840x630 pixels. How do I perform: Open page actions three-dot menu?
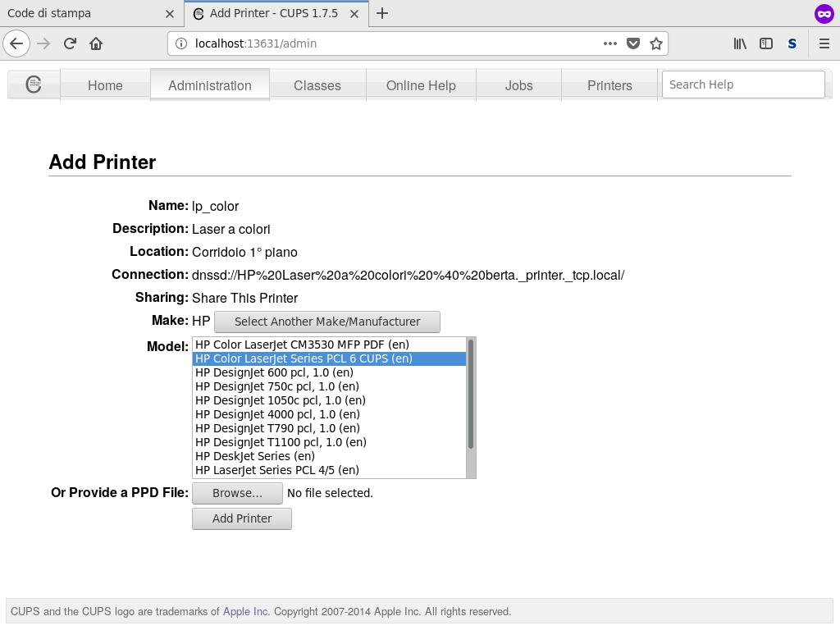pyautogui.click(x=609, y=43)
